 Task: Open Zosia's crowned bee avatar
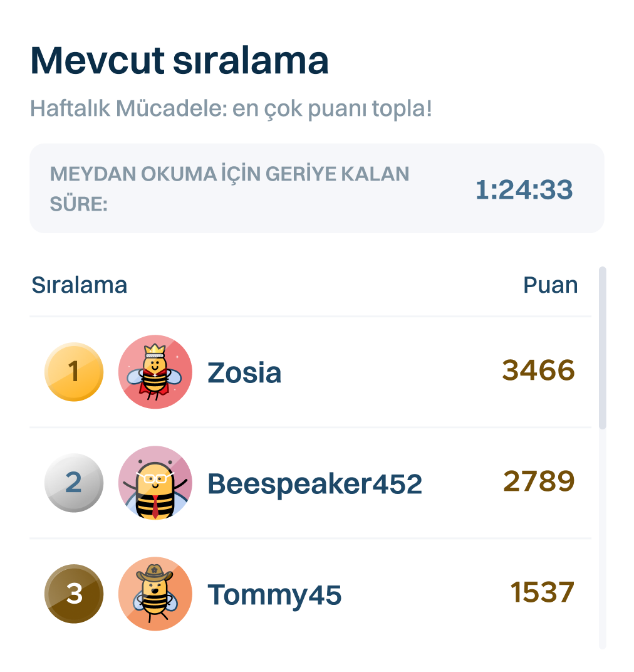155,372
